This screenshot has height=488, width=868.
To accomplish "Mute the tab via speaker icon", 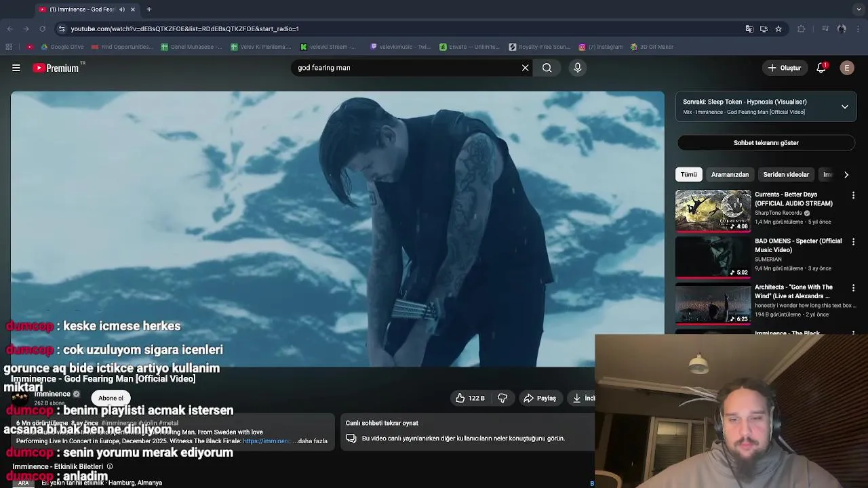I will click(x=122, y=9).
